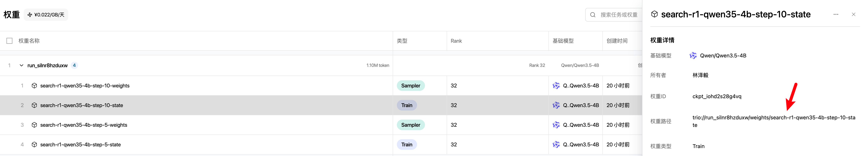This screenshot has height=156, width=868.
Task: Open the three-dot more options menu
Action: tap(836, 15)
